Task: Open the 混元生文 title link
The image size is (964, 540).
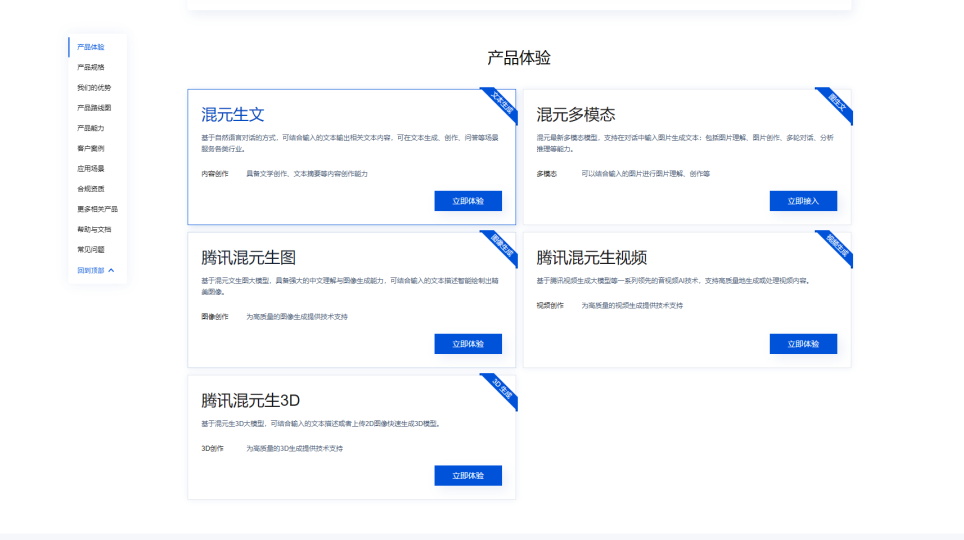Action: 232,114
